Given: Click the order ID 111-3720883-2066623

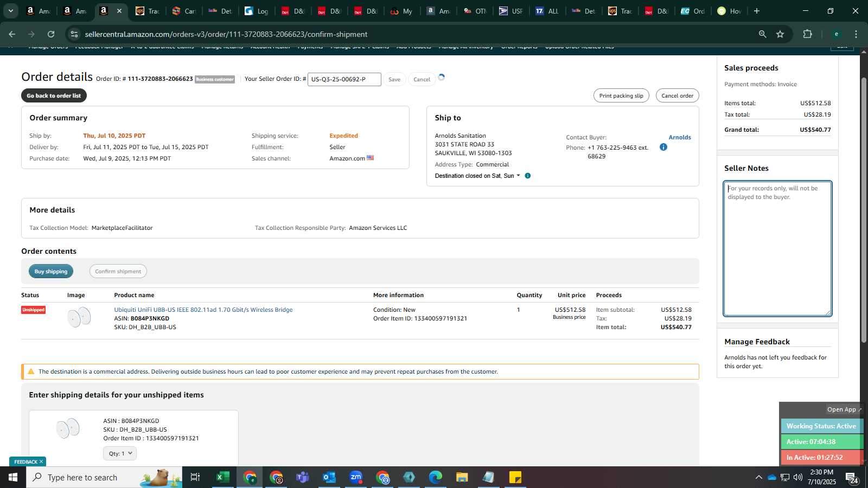Looking at the screenshot, I should [x=160, y=79].
